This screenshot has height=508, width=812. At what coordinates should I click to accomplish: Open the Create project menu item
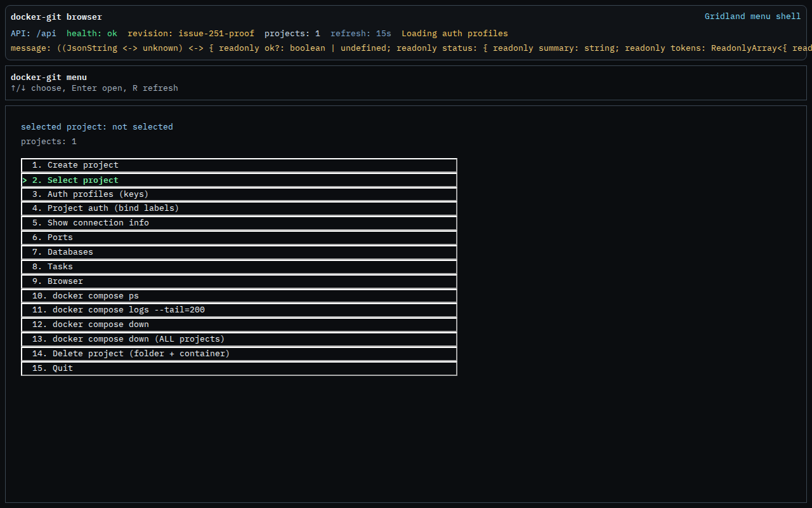239,165
